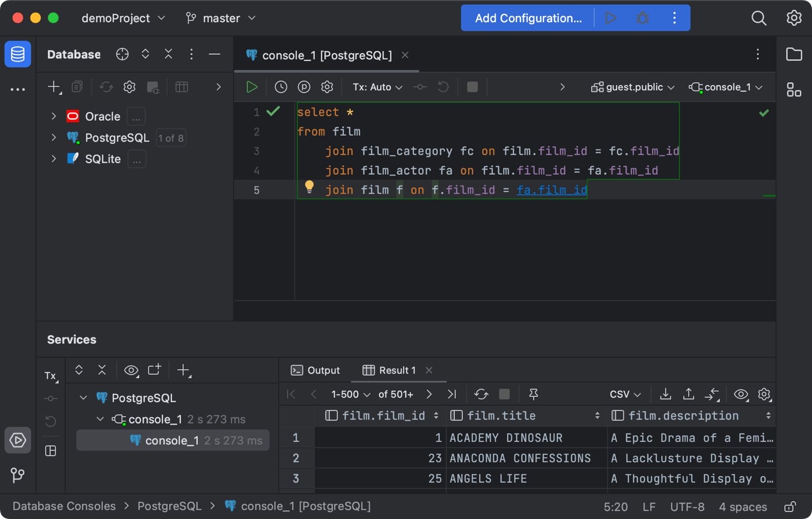Create new data source with plus icon

52,87
